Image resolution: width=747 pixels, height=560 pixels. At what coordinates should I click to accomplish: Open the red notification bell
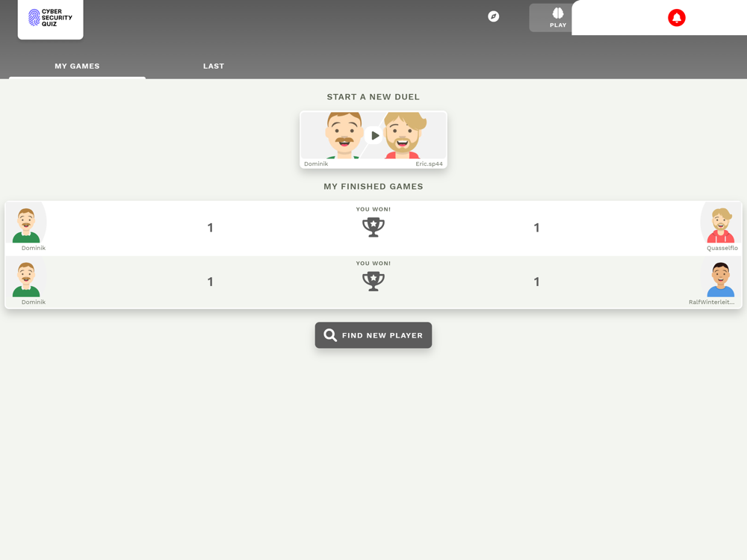pos(677,18)
